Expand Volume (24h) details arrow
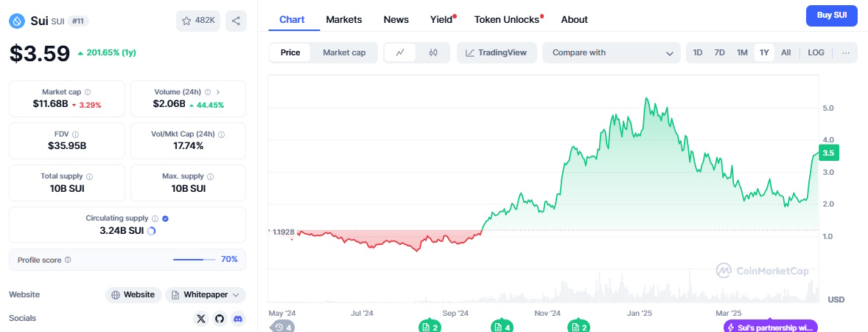 click(x=217, y=92)
